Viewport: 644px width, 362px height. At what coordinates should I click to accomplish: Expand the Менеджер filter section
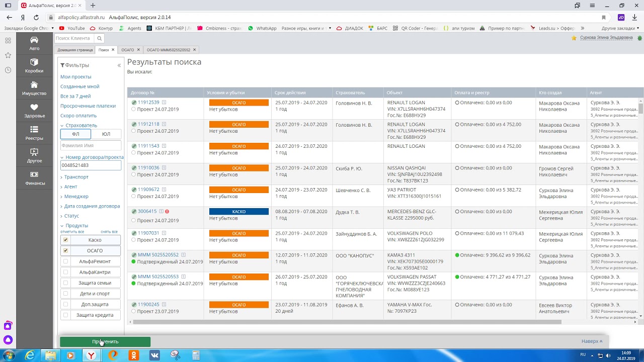pyautogui.click(x=74, y=197)
